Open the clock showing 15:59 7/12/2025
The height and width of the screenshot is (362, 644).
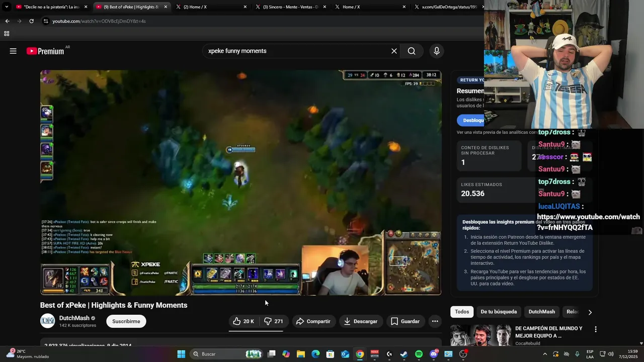click(x=629, y=354)
